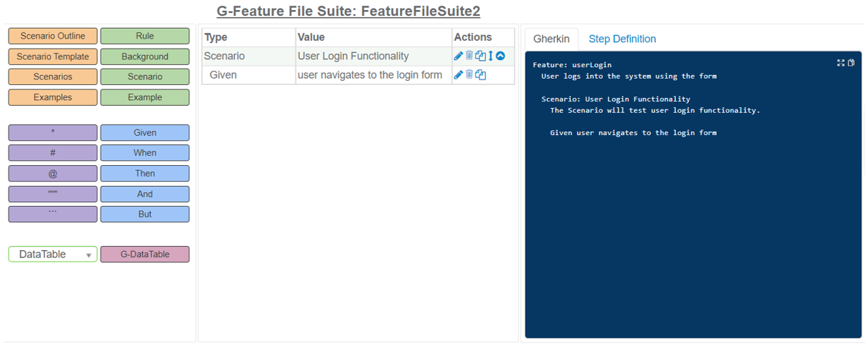This screenshot has height=346, width=868.
Task: Click 'The Scenario will test user login' line
Action: coord(655,111)
